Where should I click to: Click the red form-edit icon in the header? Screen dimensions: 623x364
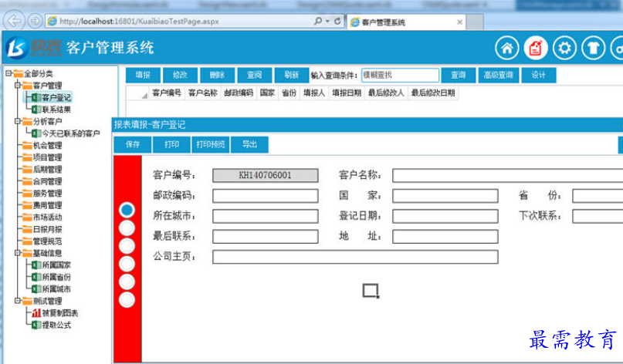coord(536,49)
